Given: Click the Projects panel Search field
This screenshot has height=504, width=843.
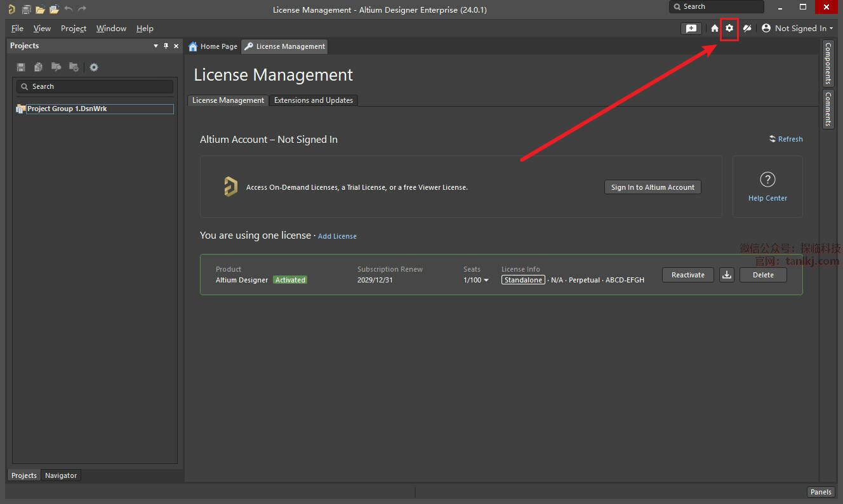Looking at the screenshot, I should (95, 86).
